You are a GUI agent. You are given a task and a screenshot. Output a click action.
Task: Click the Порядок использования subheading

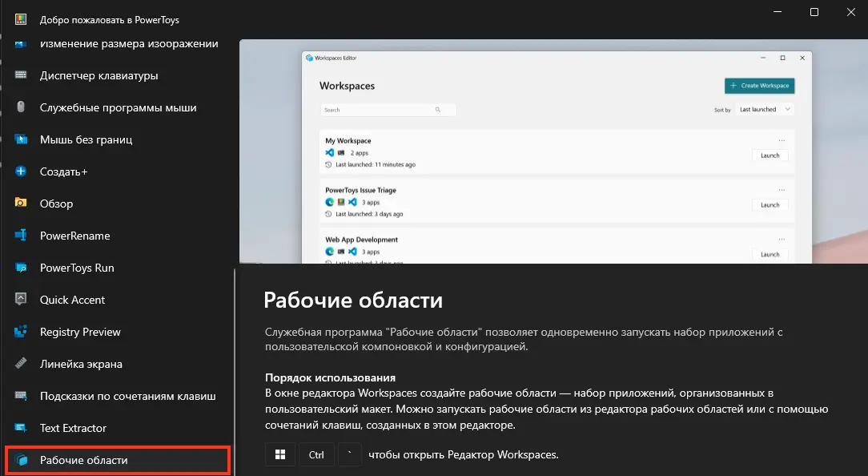[331, 377]
